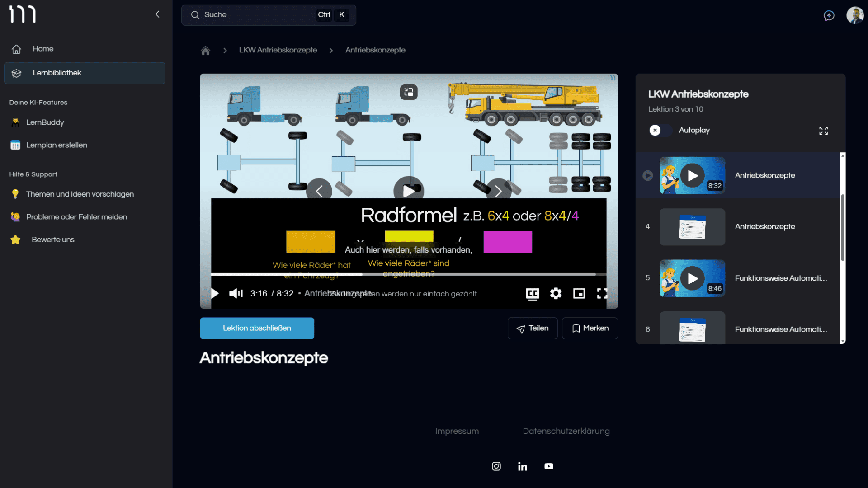The width and height of the screenshot is (868, 488).
Task: Mute the video volume
Action: (x=236, y=294)
